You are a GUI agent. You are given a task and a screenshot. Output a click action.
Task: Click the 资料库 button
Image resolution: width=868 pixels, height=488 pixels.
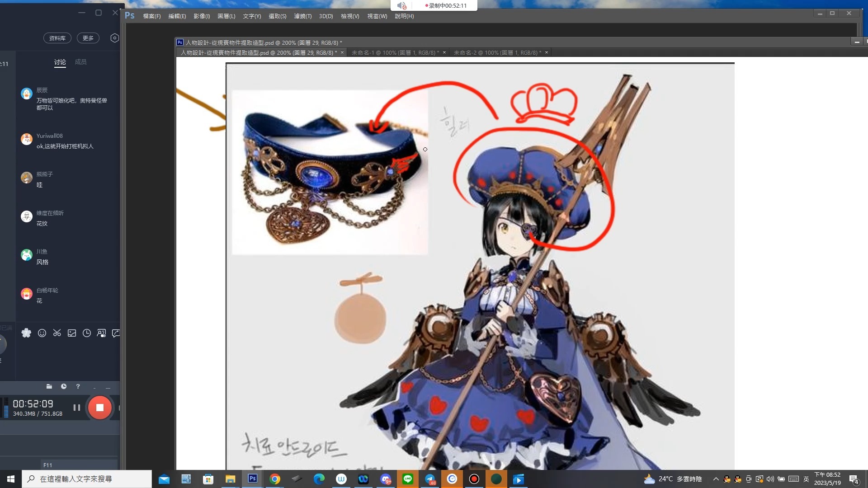[x=57, y=38]
